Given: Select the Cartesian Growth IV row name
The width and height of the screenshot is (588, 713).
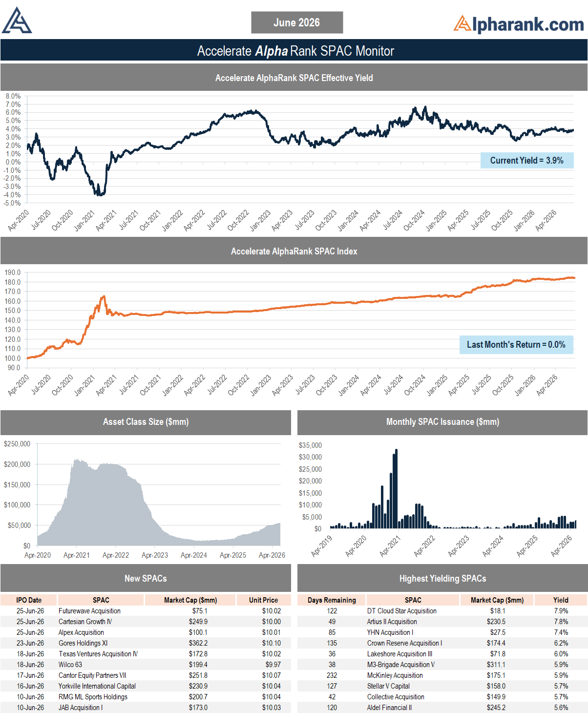Looking at the screenshot, I should coord(85,622).
